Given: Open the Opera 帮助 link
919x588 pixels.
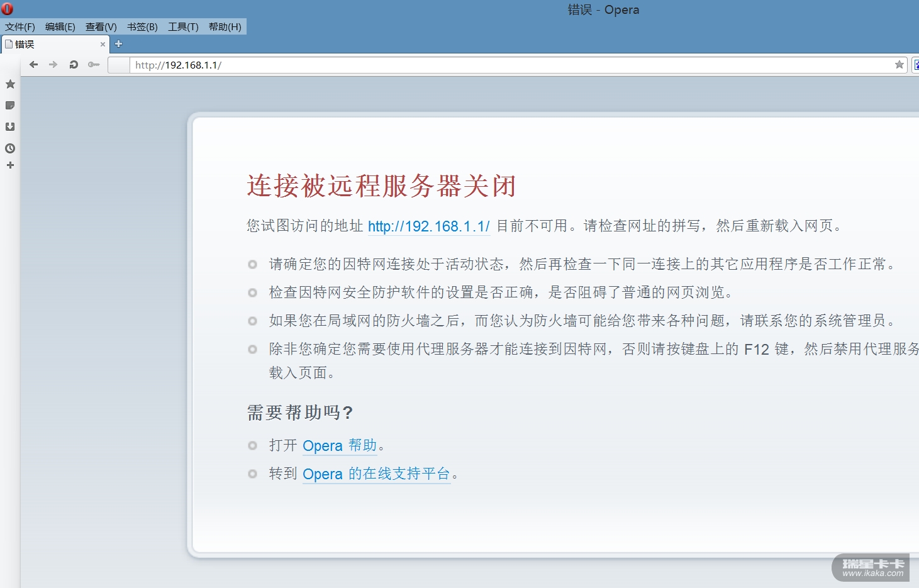Looking at the screenshot, I should (340, 446).
